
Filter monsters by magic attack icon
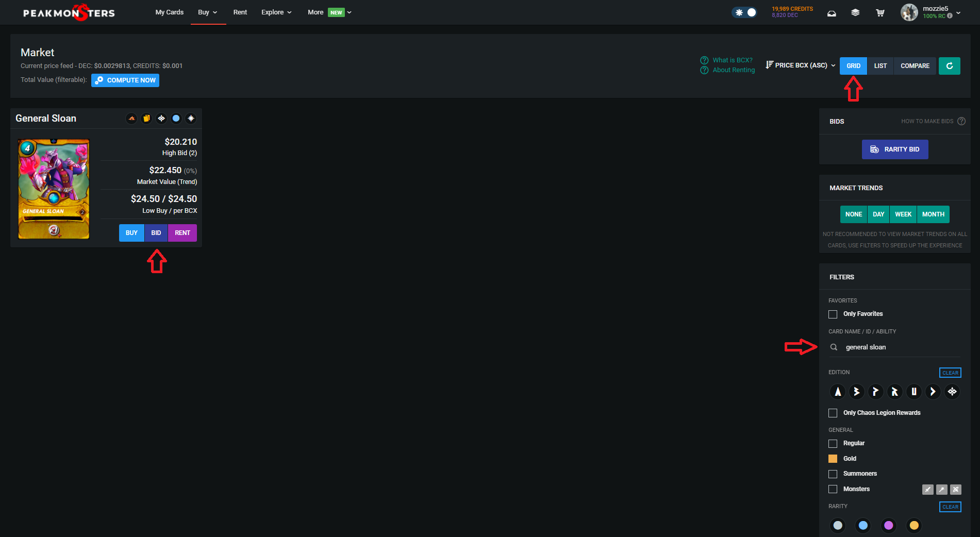pyautogui.click(x=942, y=490)
